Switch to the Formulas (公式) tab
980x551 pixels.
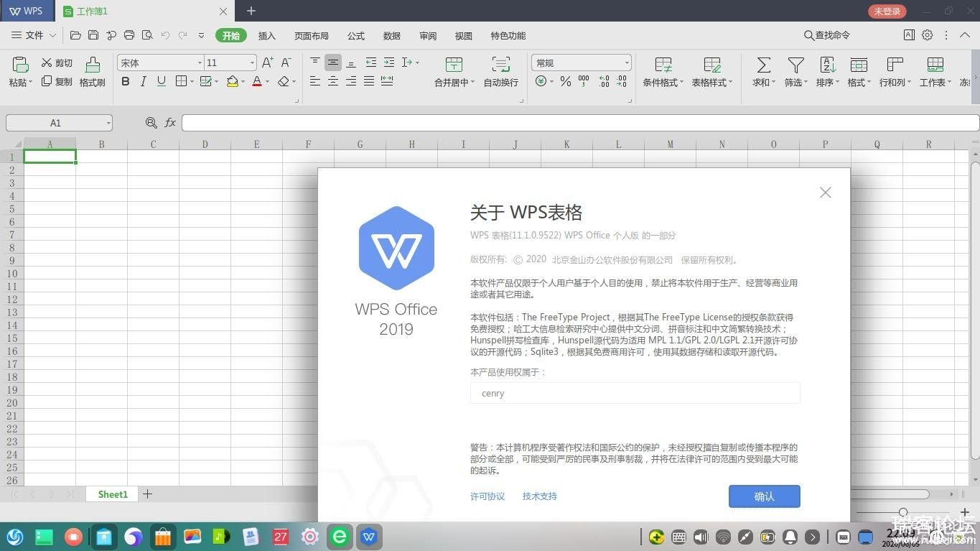356,36
